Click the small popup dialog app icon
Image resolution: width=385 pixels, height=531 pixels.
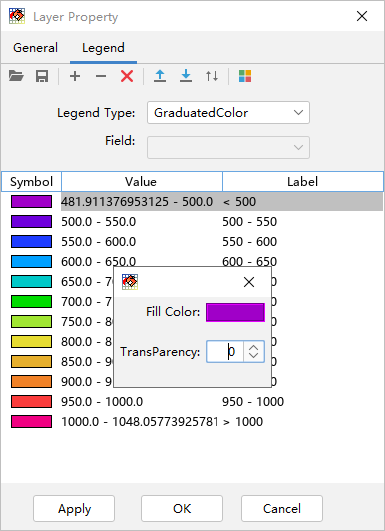pyautogui.click(x=130, y=282)
